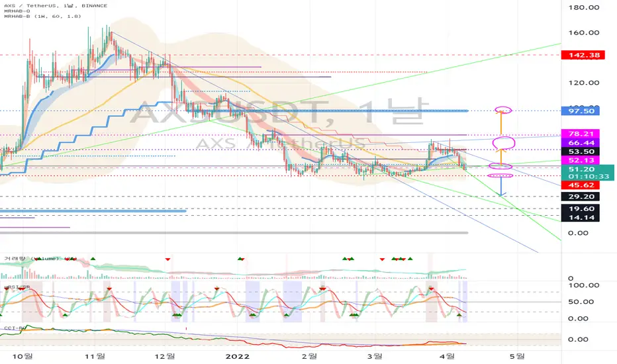Click the magenta 52.13 price label
Screen dimensions: 617x364
[x=581, y=160]
